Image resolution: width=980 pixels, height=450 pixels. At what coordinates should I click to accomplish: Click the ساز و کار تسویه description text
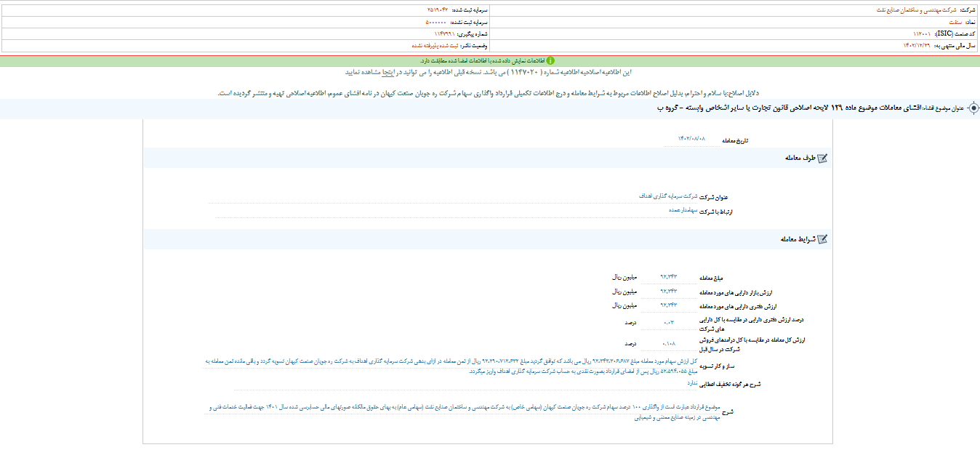pyautogui.click(x=451, y=365)
